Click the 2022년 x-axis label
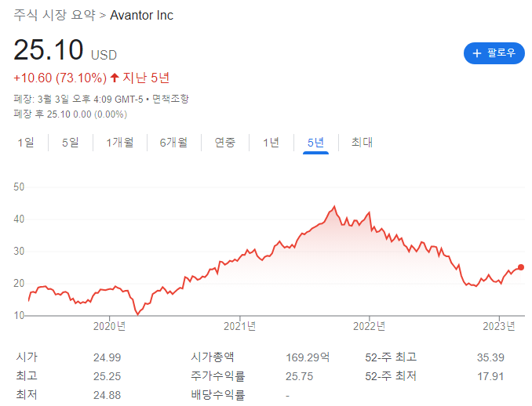 (369, 326)
